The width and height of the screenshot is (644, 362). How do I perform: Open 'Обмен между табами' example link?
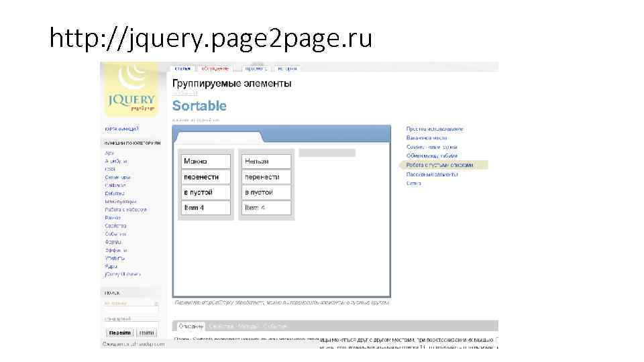pos(431,156)
